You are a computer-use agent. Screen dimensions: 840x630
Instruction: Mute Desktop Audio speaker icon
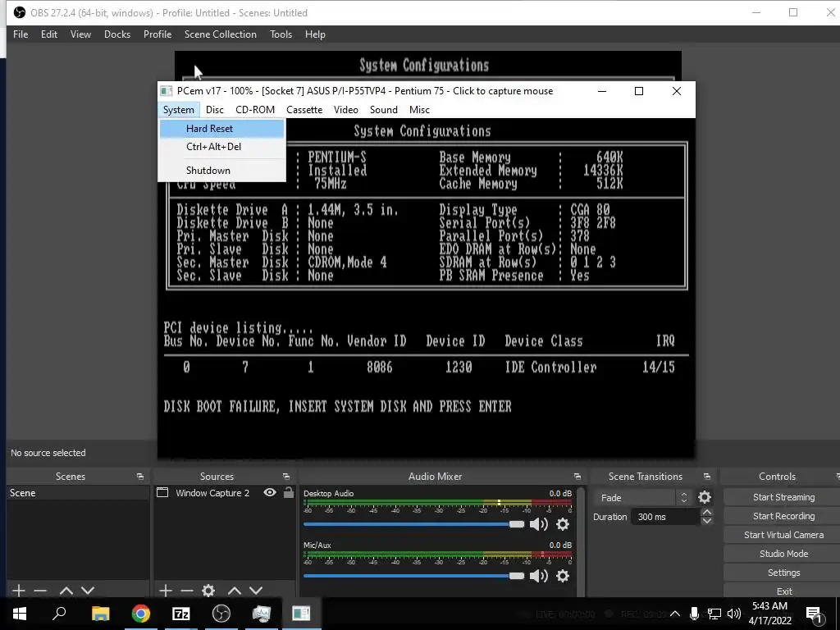coord(538,524)
